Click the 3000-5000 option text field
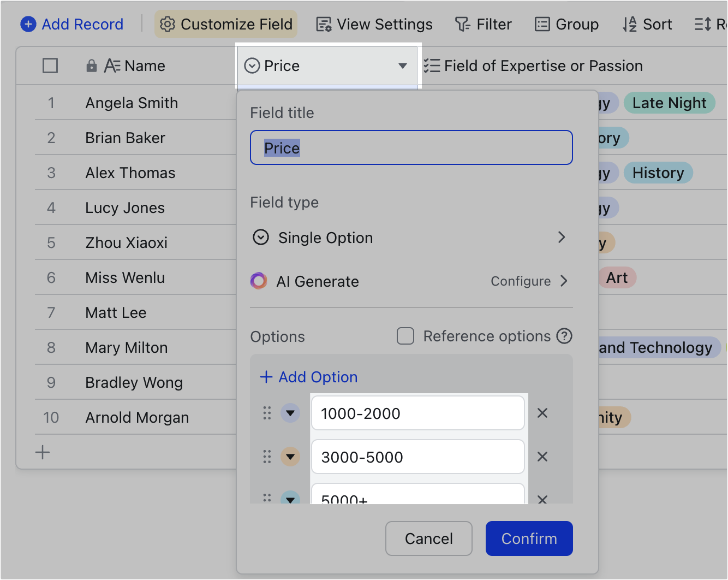Image resolution: width=728 pixels, height=580 pixels. 418,457
